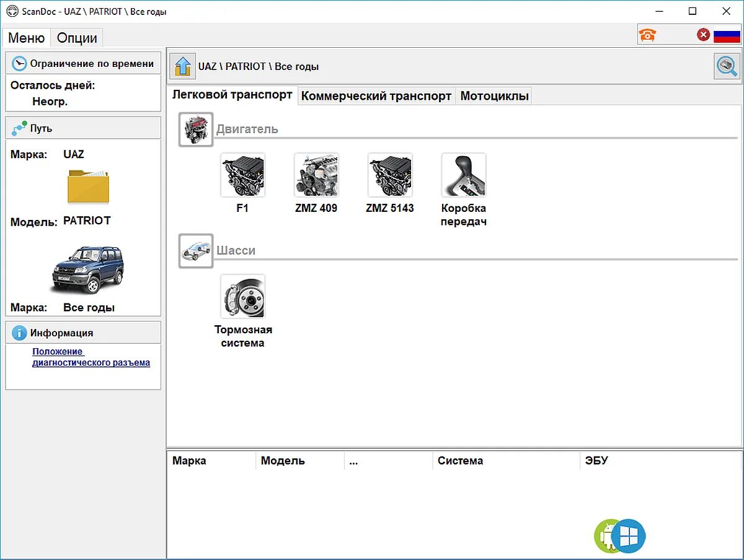Click the 'Все годы' value text
The image size is (744, 560).
click(89, 308)
